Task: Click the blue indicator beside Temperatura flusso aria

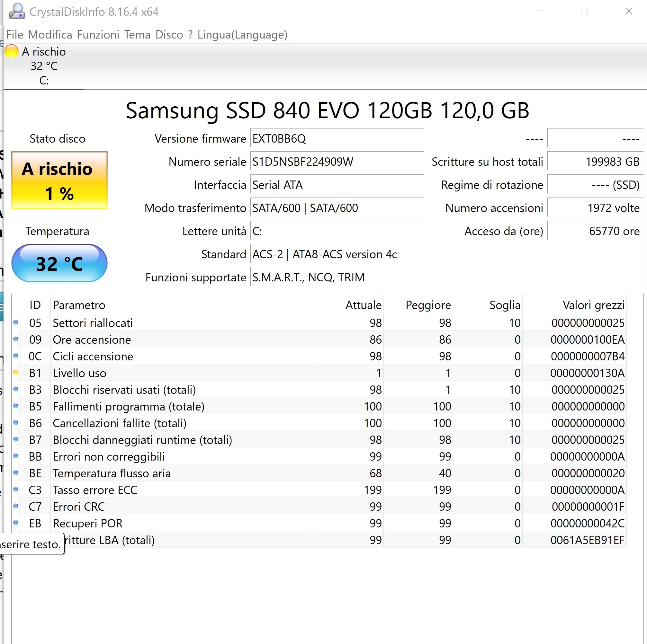Action: click(x=16, y=472)
